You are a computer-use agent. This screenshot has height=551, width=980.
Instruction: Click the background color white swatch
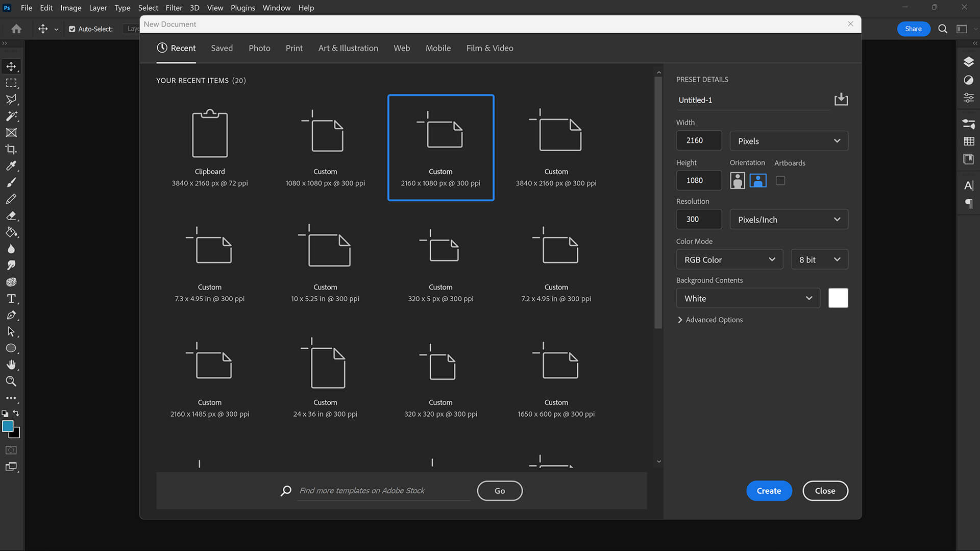pos(838,298)
